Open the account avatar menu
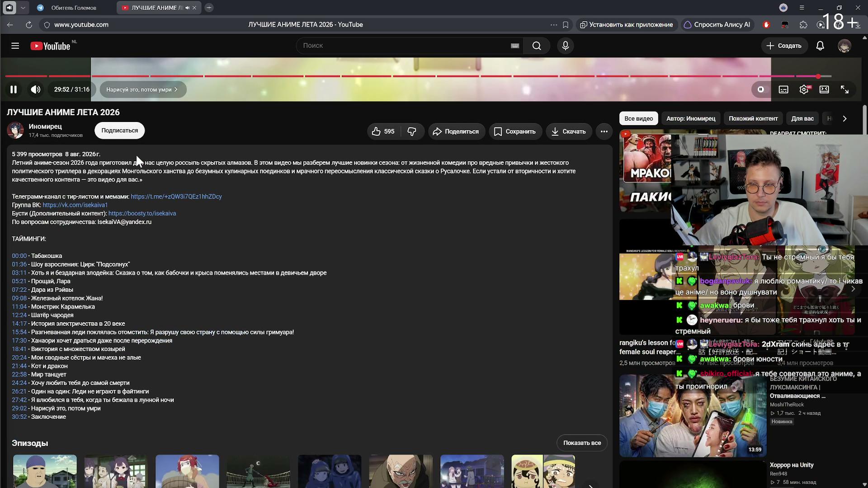This screenshot has height=488, width=868. point(844,46)
